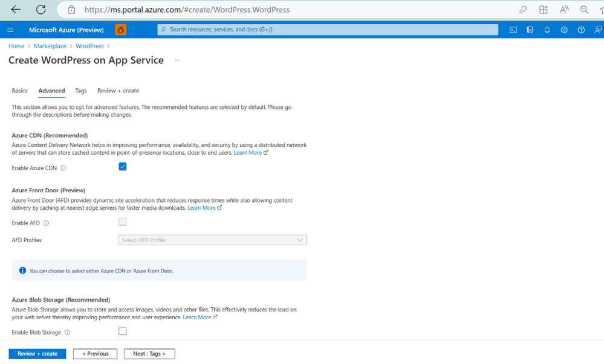
Task: Click the Azure Blob Storage (Recommended) heading
Action: [61, 300]
